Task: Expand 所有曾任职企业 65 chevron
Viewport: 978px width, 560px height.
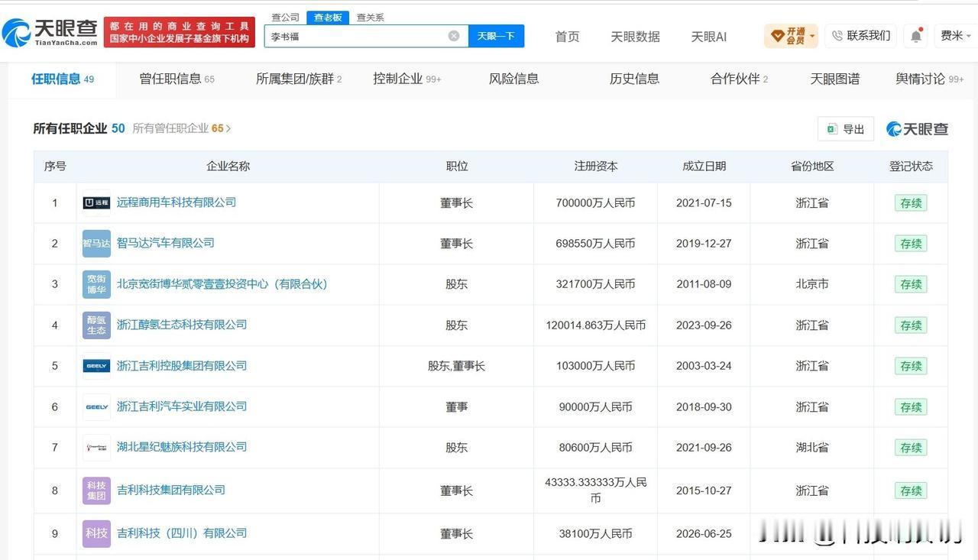Action: tap(228, 129)
